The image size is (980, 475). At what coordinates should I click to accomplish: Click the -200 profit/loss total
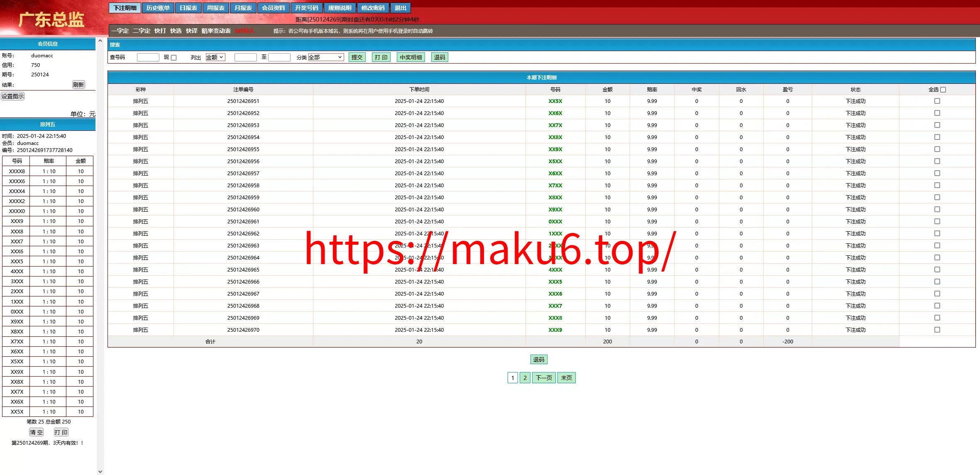[x=787, y=342]
